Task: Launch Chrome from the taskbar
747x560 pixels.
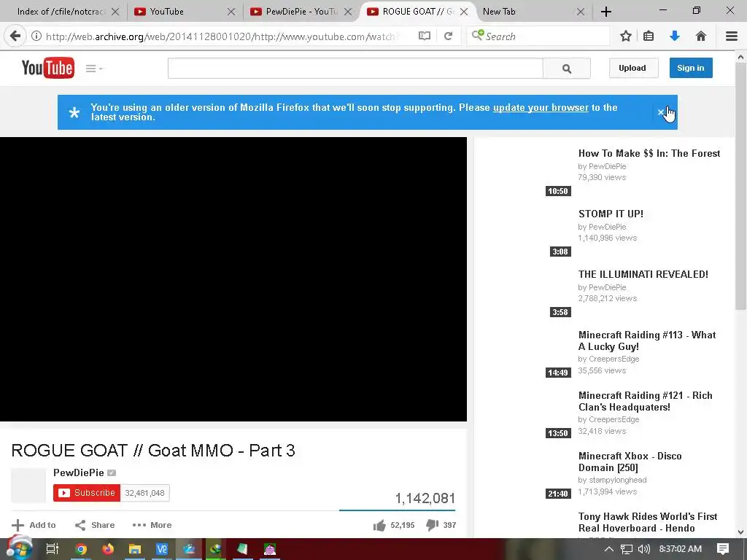Action: pos(81,549)
